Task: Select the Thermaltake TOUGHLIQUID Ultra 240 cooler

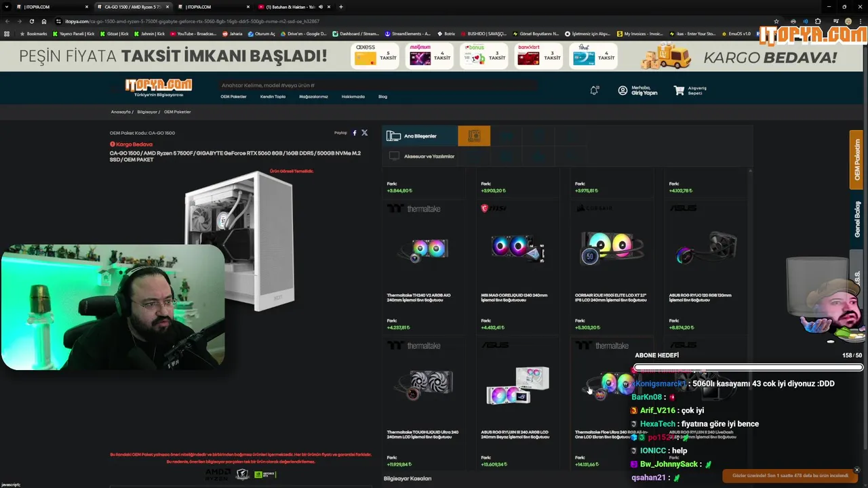Action: point(424,403)
